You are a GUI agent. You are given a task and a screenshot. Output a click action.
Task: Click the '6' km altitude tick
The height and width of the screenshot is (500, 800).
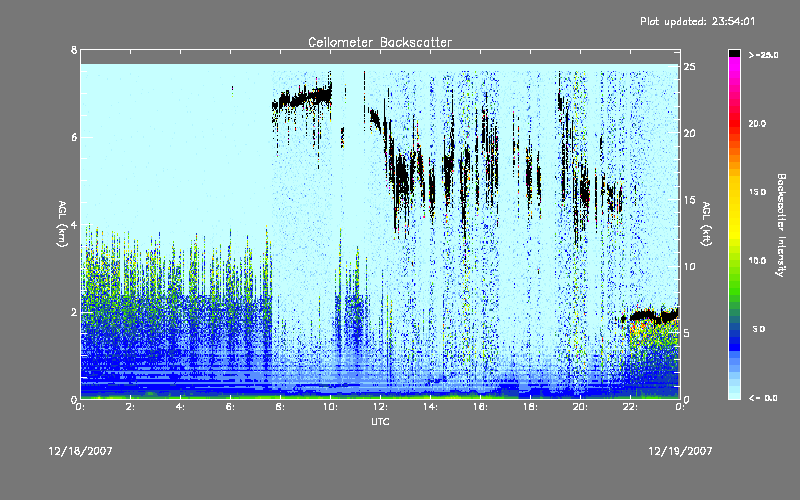click(74, 137)
